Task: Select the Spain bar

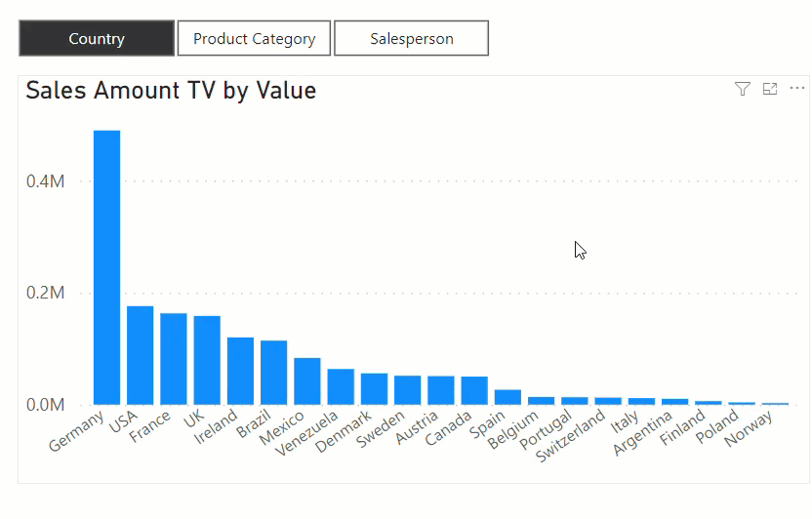Action: pyautogui.click(x=507, y=397)
